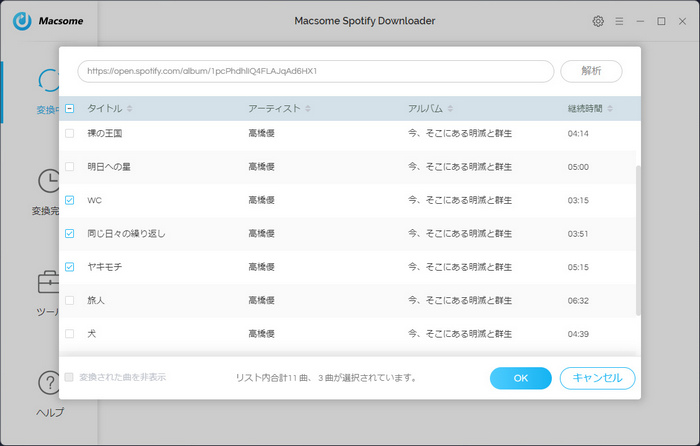Click the title 同じ日々の繰り返し
The width and height of the screenshot is (700, 446).
point(126,233)
